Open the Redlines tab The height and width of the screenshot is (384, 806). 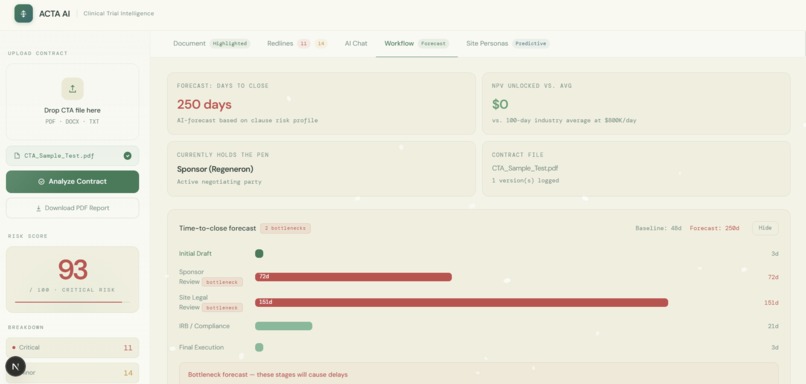pos(297,44)
